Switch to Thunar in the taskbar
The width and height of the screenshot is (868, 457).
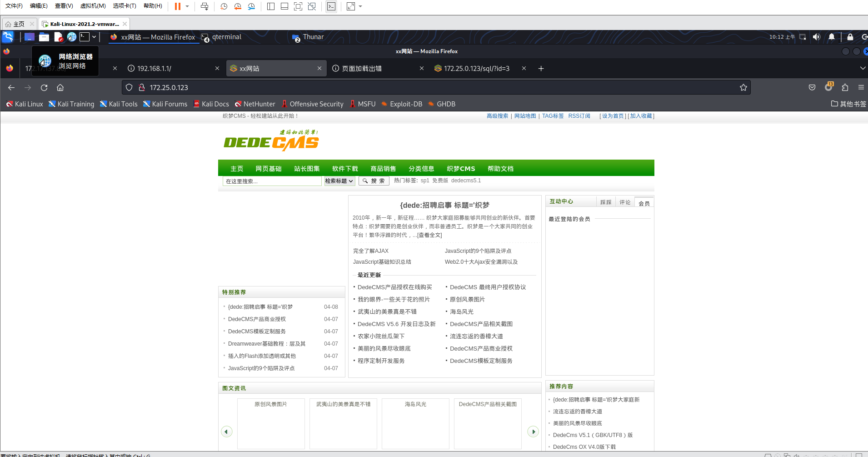pyautogui.click(x=308, y=37)
